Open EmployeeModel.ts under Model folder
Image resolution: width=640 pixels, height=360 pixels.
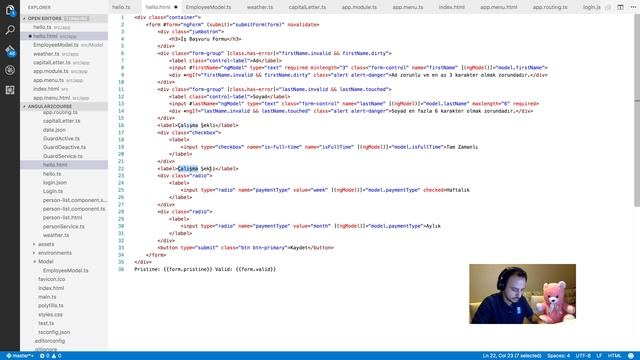click(x=65, y=271)
